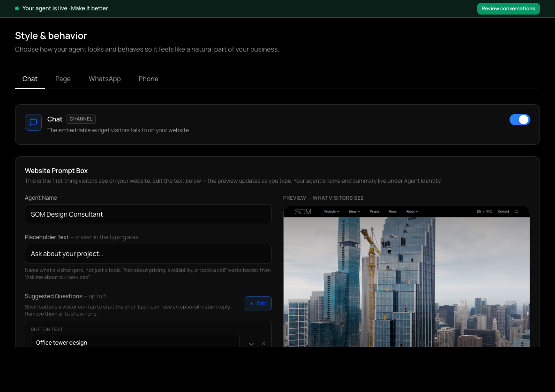The width and height of the screenshot is (555, 392).
Task: Click the Make it better banner text
Action: 89,8
